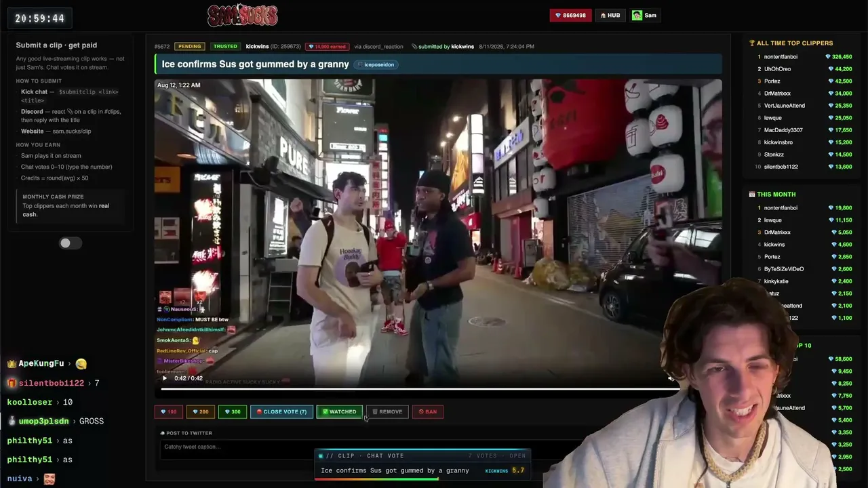Image resolution: width=868 pixels, height=488 pixels.
Task: Open the Sam profile menu
Action: pyautogui.click(x=644, y=15)
